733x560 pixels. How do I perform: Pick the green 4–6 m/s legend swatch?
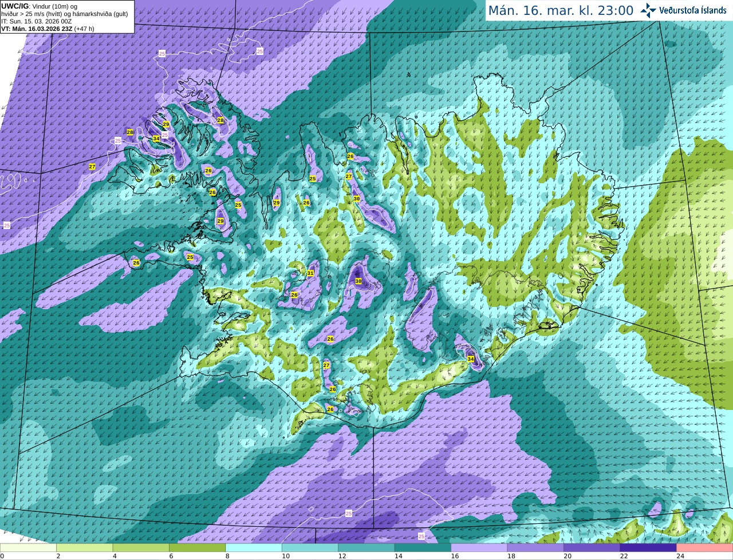point(141,547)
